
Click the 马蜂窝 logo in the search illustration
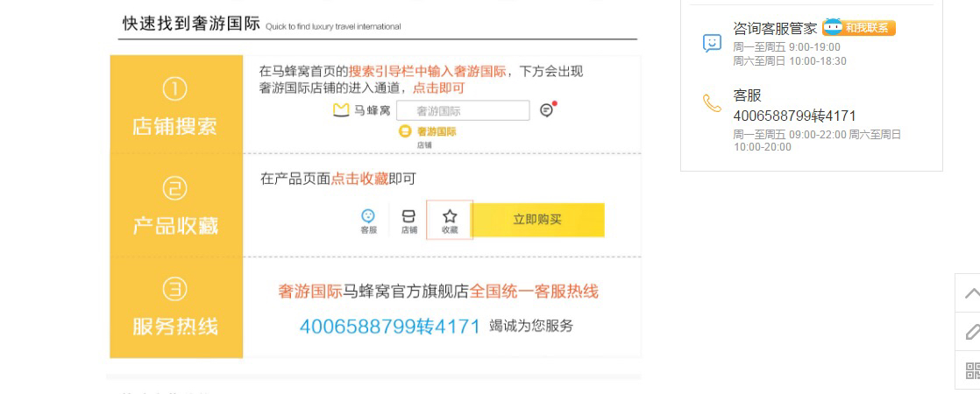(x=362, y=110)
